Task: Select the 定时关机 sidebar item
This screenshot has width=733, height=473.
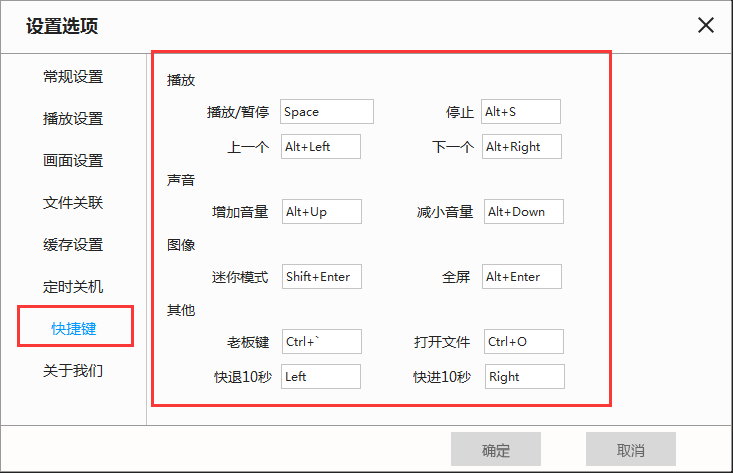Action: click(x=73, y=287)
